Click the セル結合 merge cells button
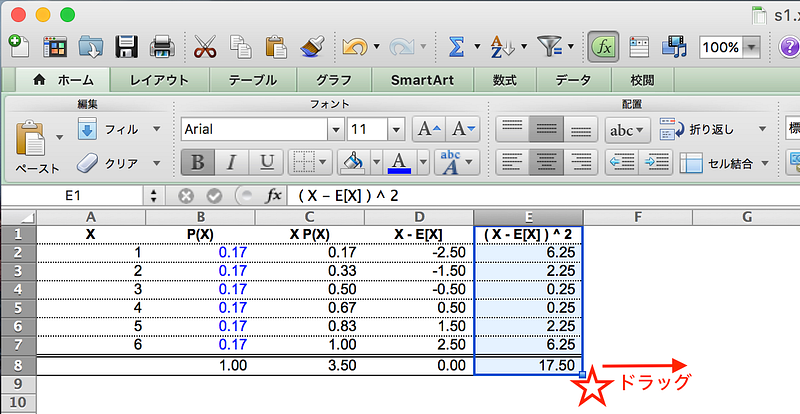800x414 pixels. pyautogui.click(x=716, y=163)
